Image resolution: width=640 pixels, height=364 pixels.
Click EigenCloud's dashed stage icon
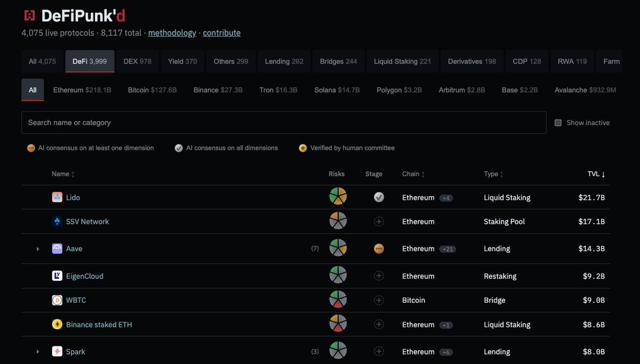pos(379,276)
